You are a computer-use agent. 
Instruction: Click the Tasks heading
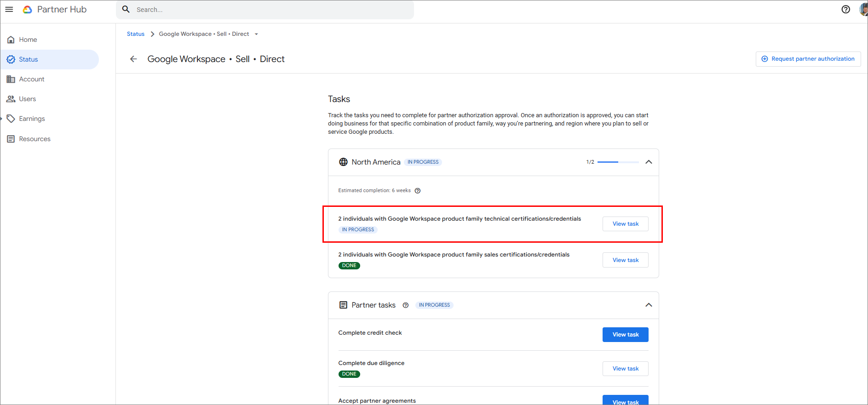pyautogui.click(x=339, y=99)
